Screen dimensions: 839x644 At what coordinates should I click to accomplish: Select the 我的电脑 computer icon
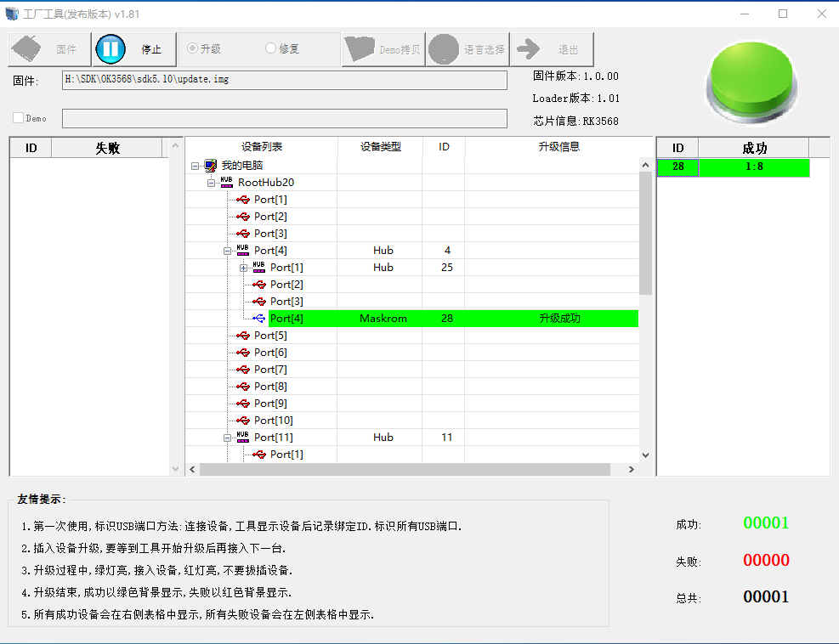coord(211,166)
